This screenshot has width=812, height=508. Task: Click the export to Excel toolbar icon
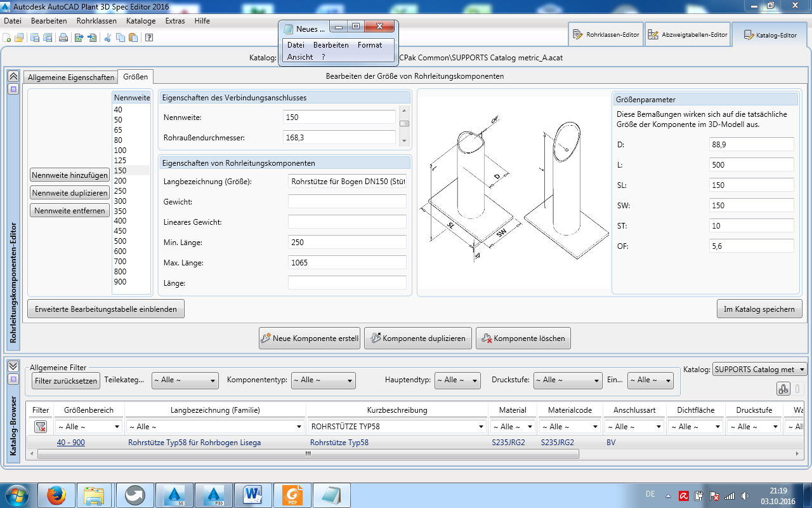(79, 37)
